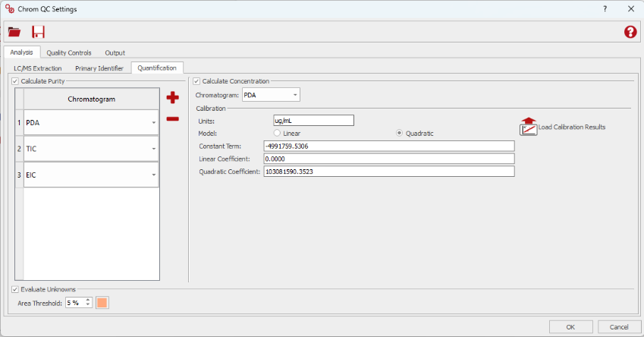This screenshot has width=644, height=337.
Task: Click the title bar help question mark
Action: tap(605, 9)
